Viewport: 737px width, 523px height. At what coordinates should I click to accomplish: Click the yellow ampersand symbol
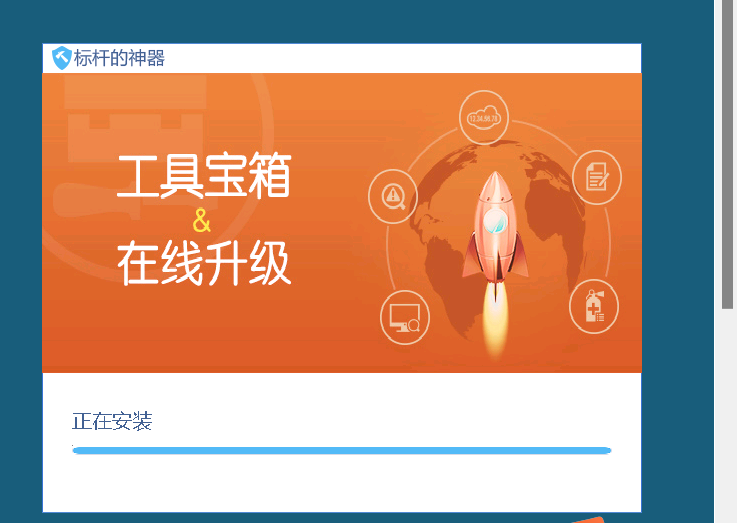[x=202, y=220]
